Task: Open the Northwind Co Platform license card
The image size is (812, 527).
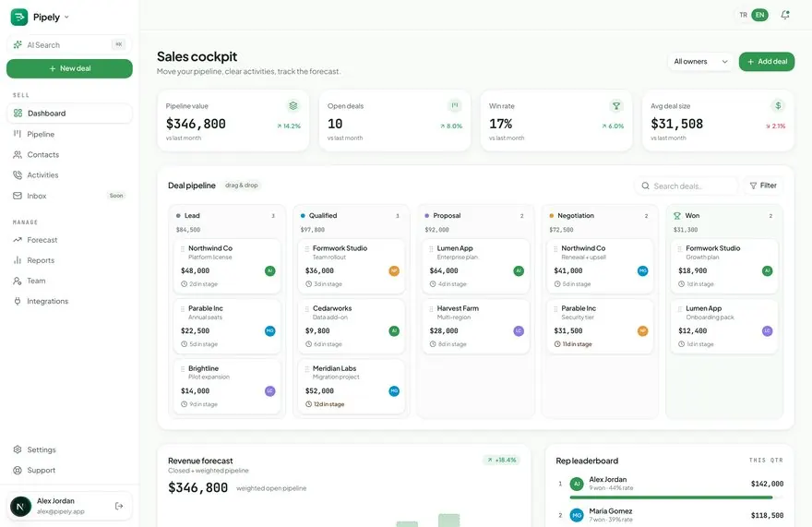Action: (x=227, y=266)
